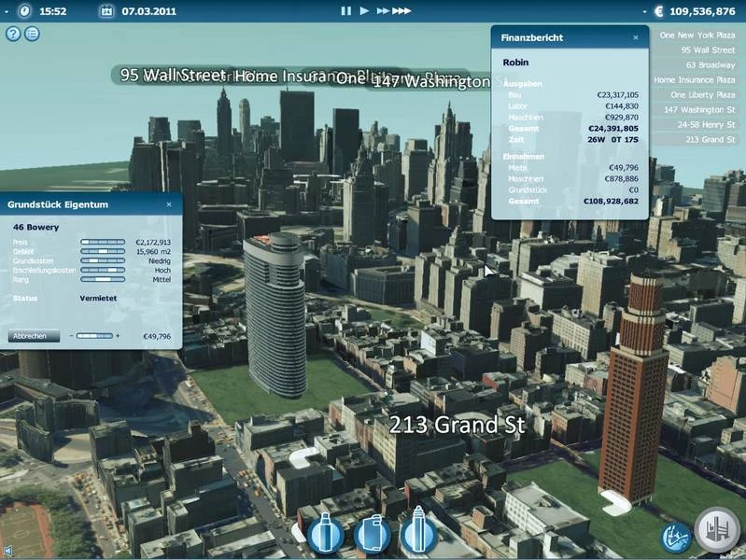The image size is (746, 560).
Task: Click the €929,870 Maschinen expense value
Action: click(x=621, y=117)
